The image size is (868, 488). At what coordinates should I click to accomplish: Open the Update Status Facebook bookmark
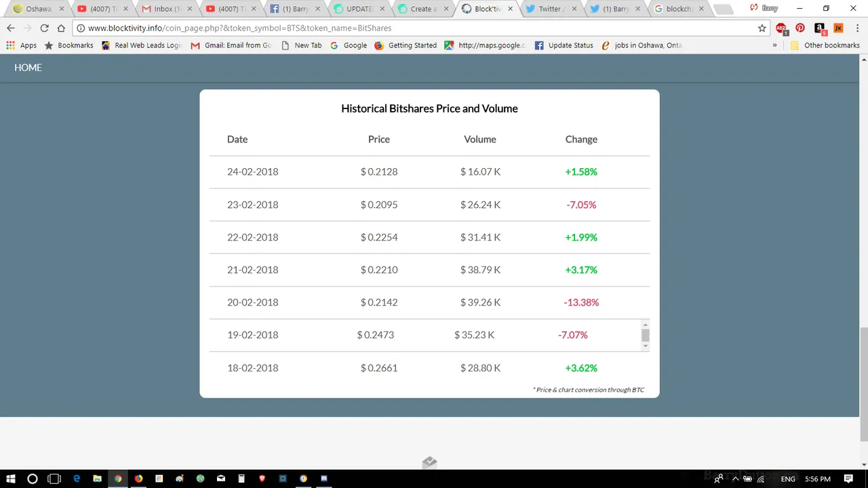[x=564, y=45]
